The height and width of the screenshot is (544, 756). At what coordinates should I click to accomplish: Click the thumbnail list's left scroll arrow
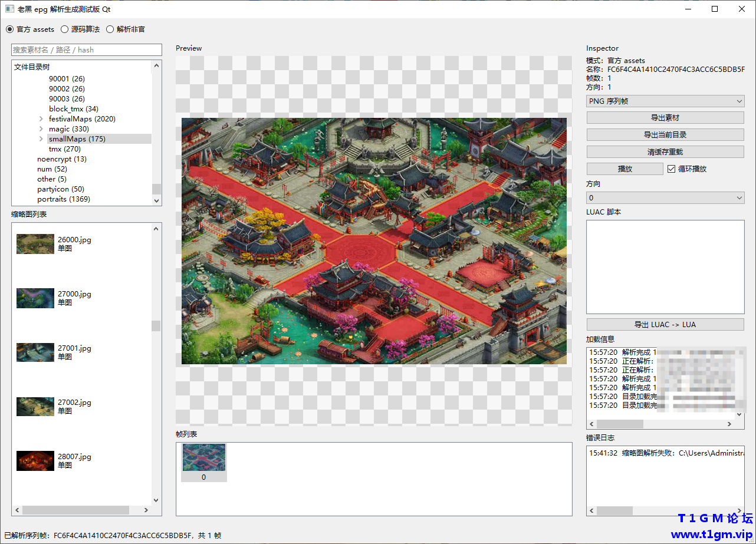pyautogui.click(x=17, y=510)
